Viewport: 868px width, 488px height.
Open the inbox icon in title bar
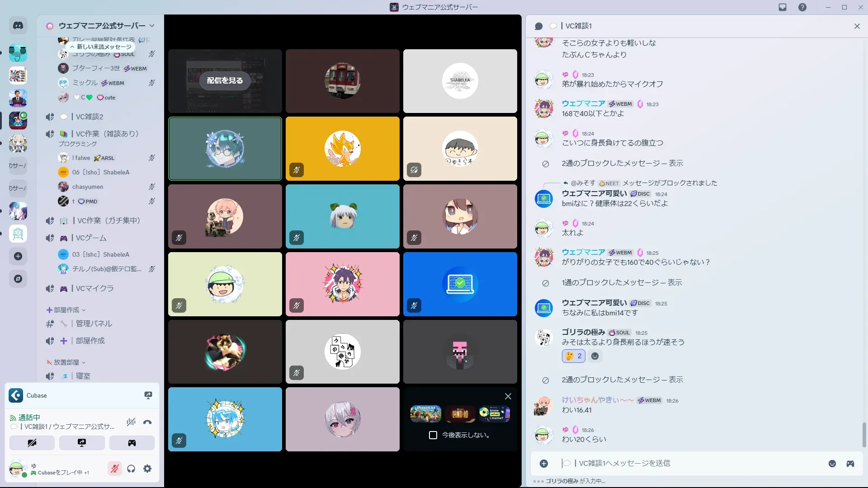coord(783,7)
